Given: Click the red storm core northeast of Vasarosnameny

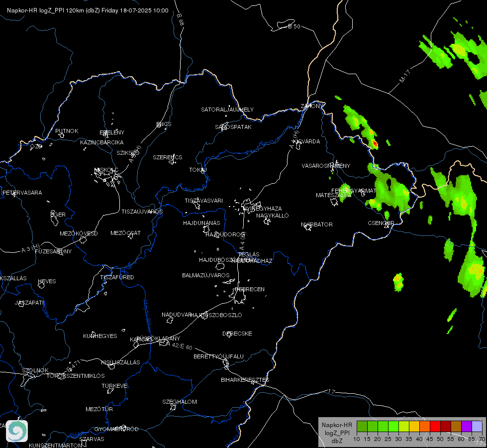Looking at the screenshot, I should pyautogui.click(x=375, y=144).
